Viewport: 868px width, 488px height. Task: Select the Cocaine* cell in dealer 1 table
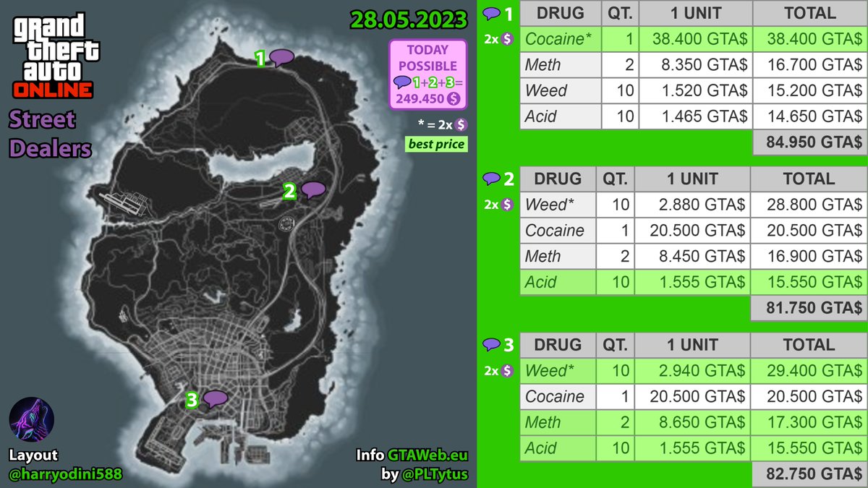(561, 39)
